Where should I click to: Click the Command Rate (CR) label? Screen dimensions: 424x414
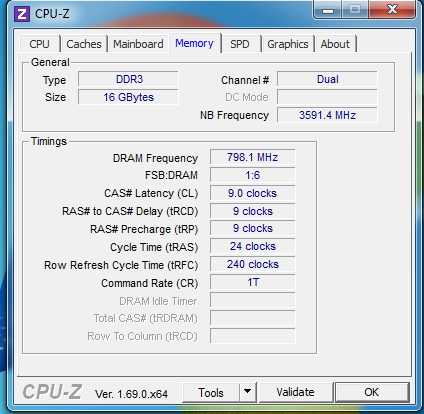pyautogui.click(x=150, y=283)
